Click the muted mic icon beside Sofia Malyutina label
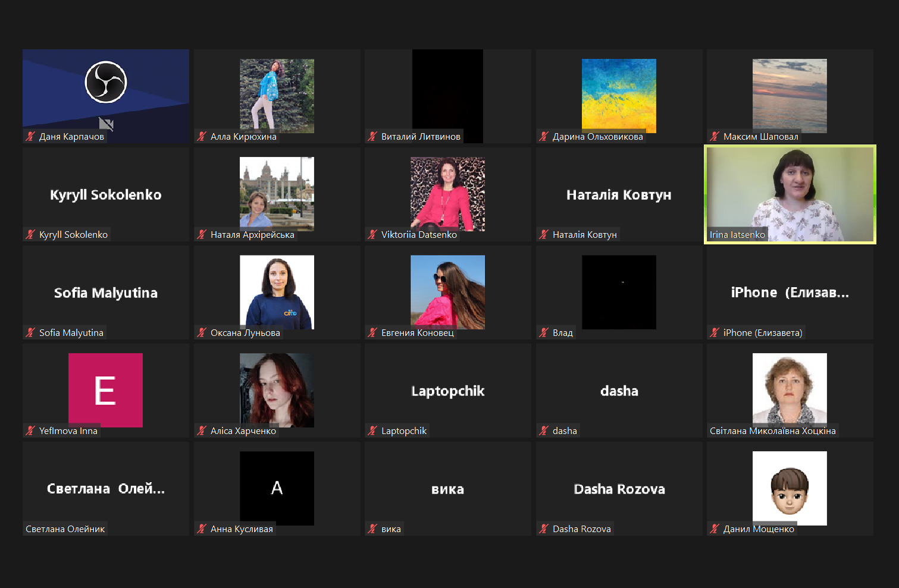 (x=30, y=332)
